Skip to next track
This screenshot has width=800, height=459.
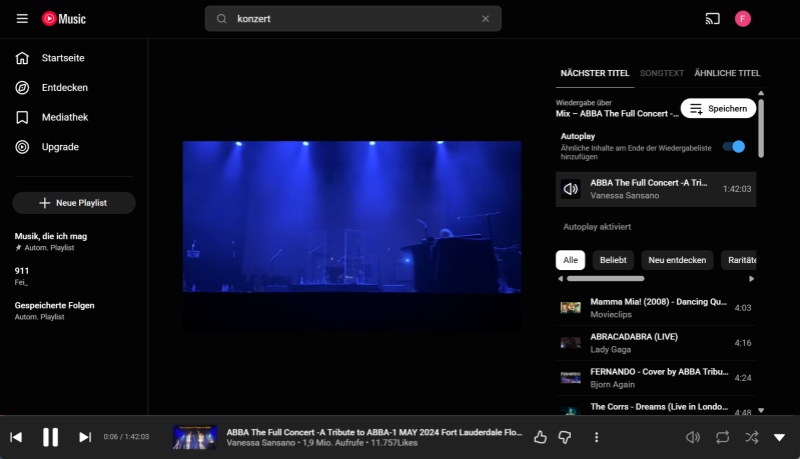click(x=85, y=437)
